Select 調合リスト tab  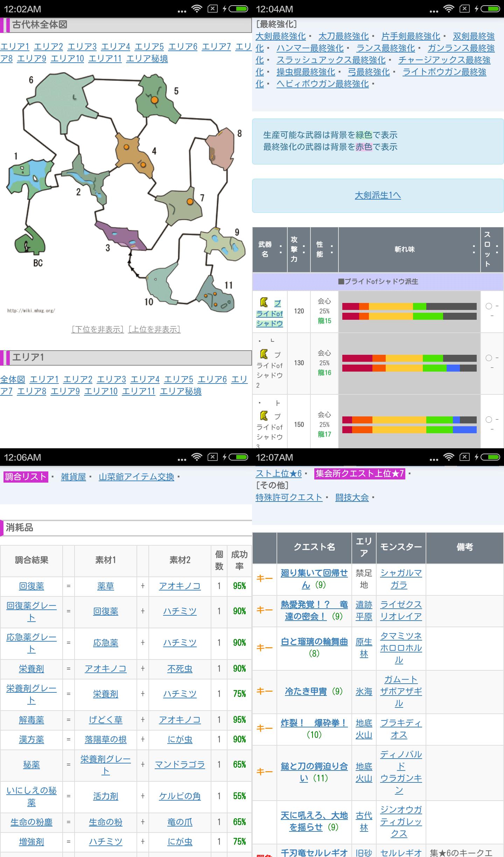26,477
